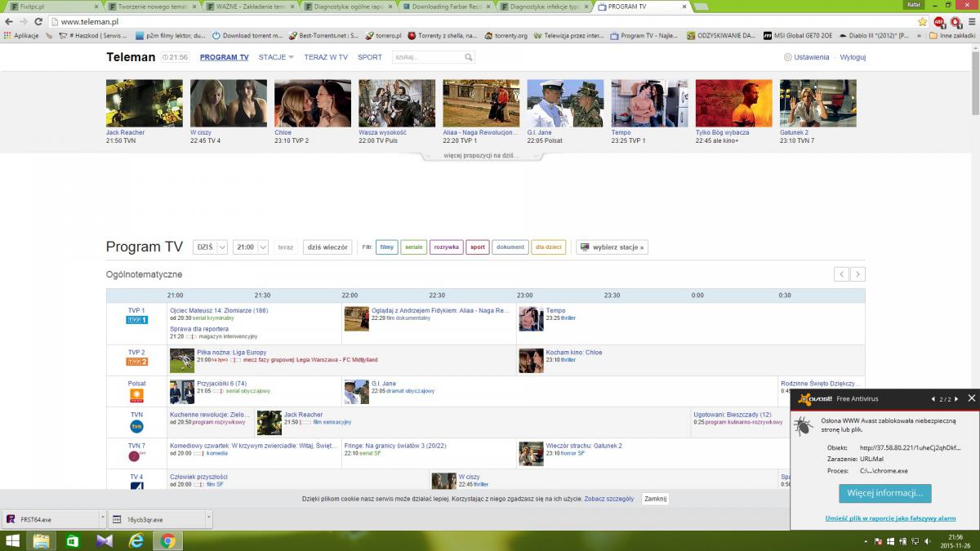
Task: Click the TVP 2 channel logo
Action: click(x=136, y=362)
